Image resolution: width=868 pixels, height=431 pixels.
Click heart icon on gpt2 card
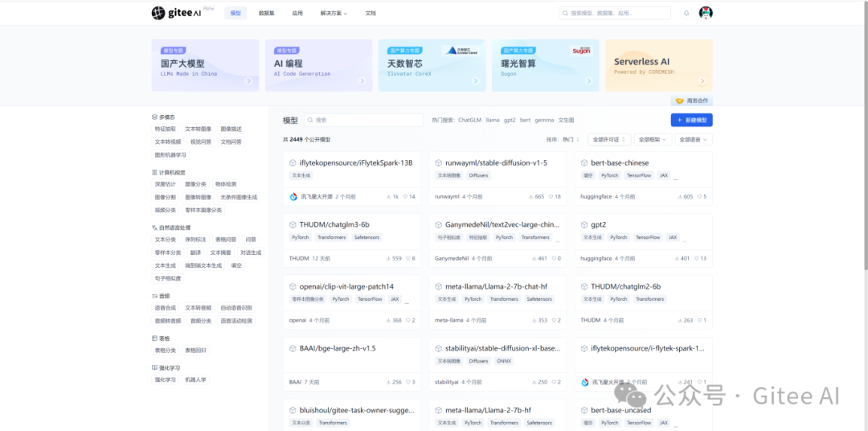point(696,259)
